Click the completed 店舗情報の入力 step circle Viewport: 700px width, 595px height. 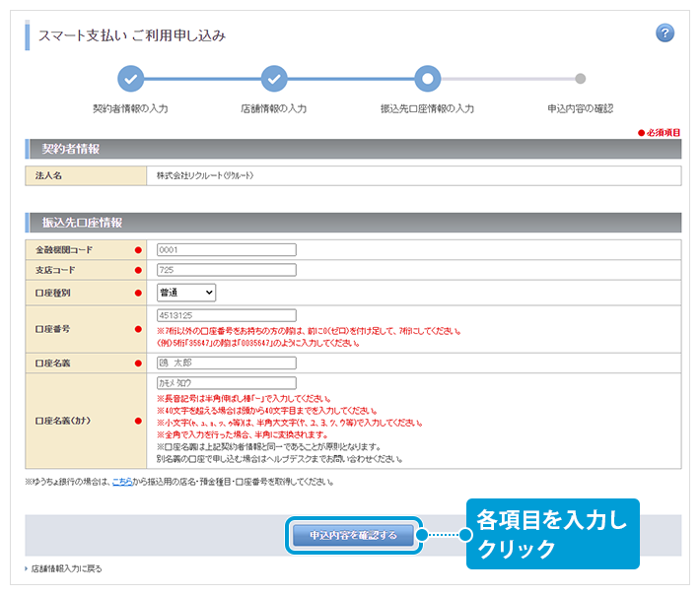274,79
